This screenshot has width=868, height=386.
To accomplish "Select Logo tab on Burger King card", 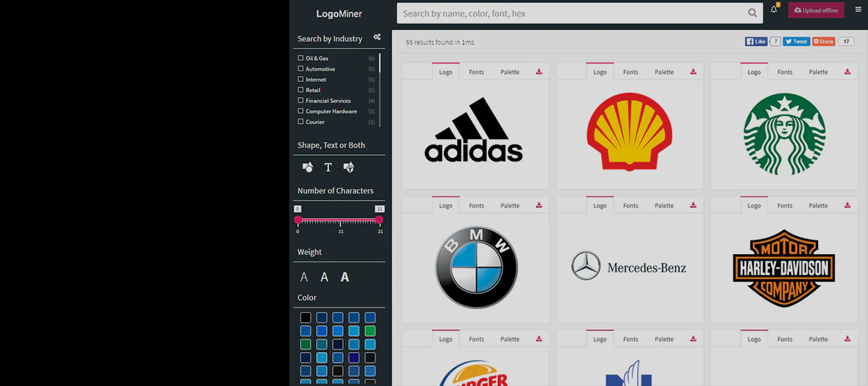I will pos(446,339).
